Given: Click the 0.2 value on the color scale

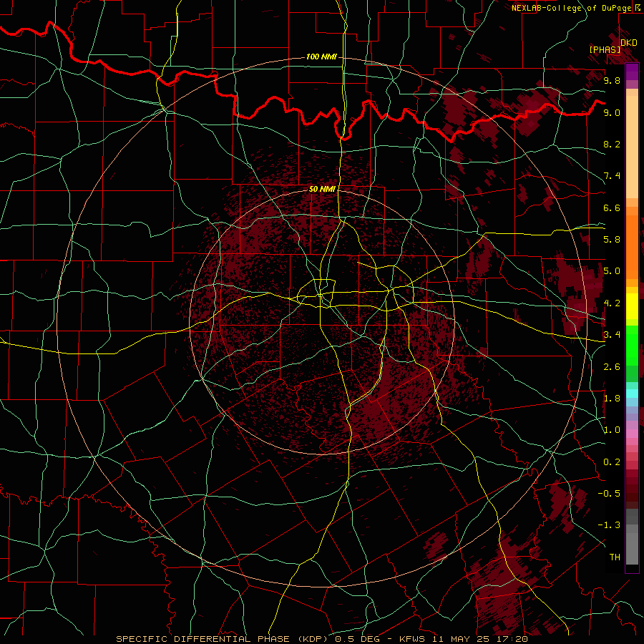Looking at the screenshot, I should pos(612,462).
